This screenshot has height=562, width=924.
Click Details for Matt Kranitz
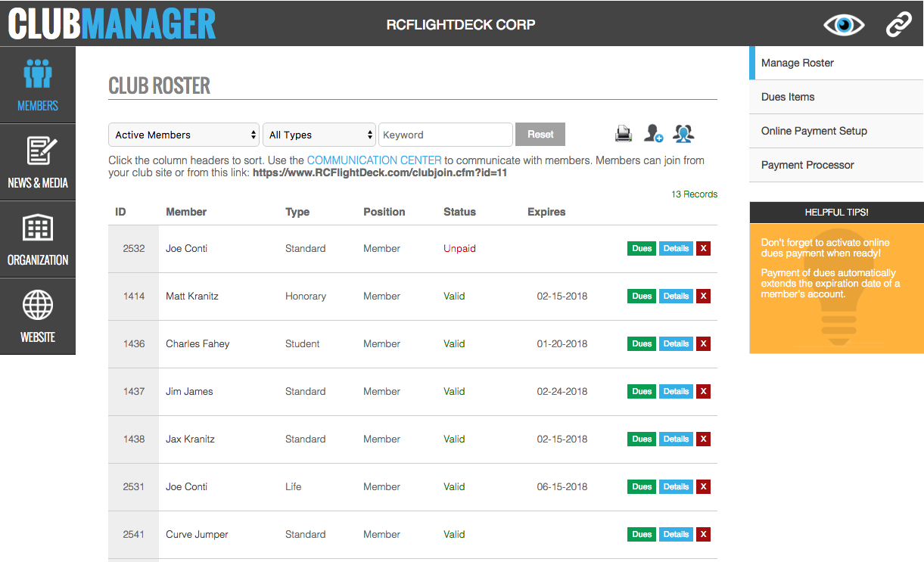pyautogui.click(x=676, y=296)
